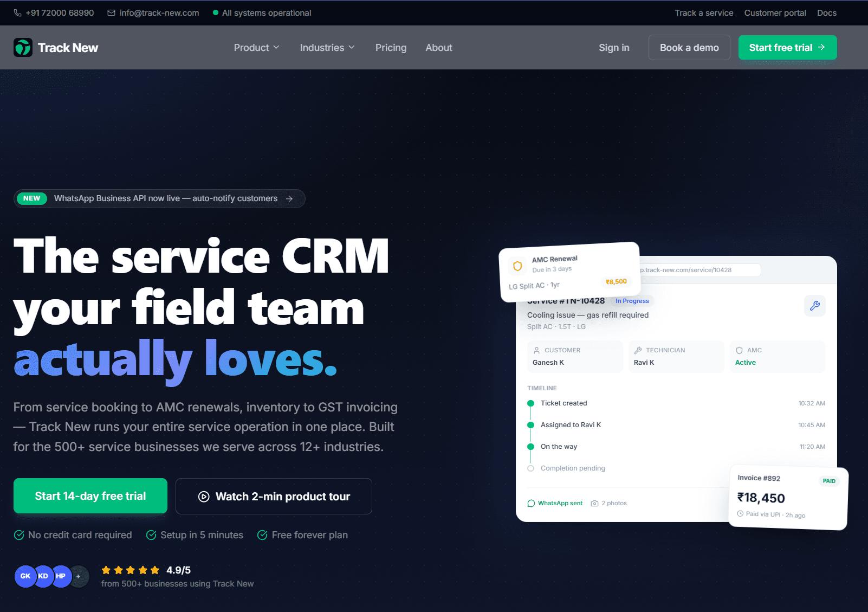The image size is (868, 612).
Task: Click the PAID badge on invoice
Action: tap(829, 481)
